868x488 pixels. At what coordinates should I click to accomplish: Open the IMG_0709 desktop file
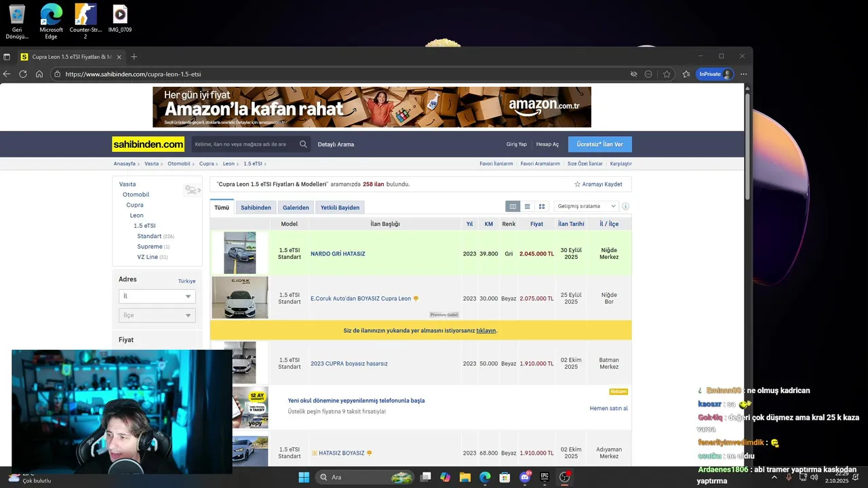tap(119, 19)
